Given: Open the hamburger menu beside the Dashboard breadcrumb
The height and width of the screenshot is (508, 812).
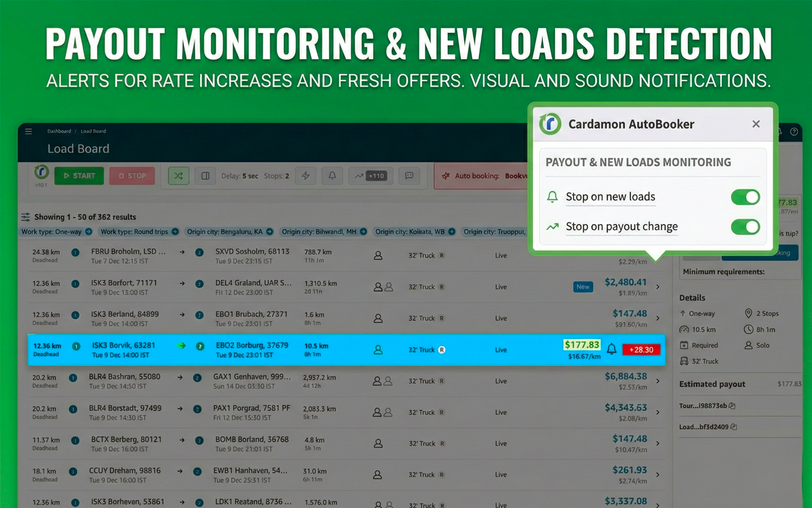Looking at the screenshot, I should (29, 131).
